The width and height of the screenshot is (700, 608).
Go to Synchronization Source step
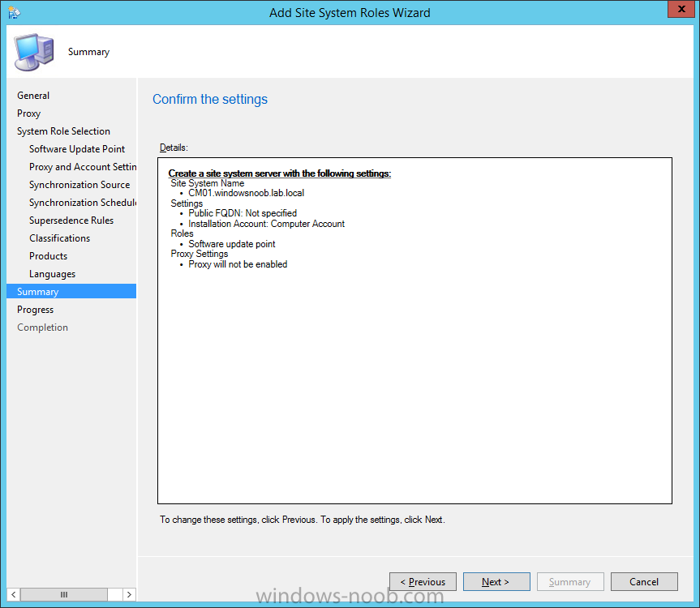coord(79,185)
